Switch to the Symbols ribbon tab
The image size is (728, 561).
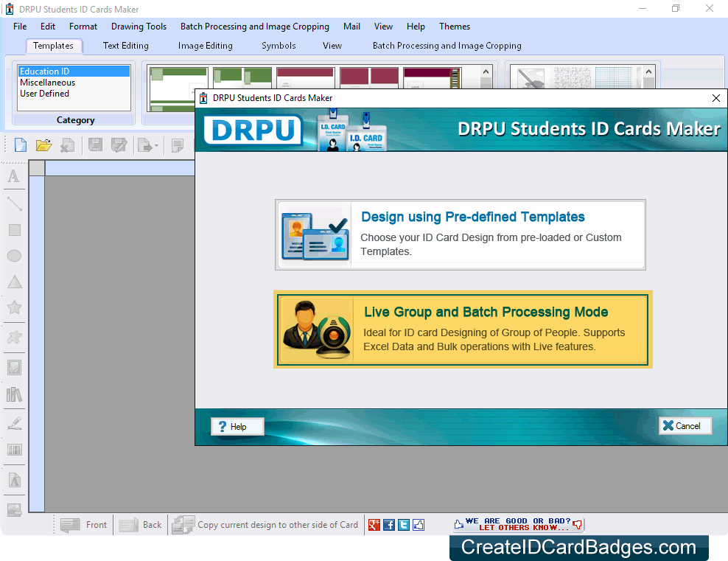(279, 46)
